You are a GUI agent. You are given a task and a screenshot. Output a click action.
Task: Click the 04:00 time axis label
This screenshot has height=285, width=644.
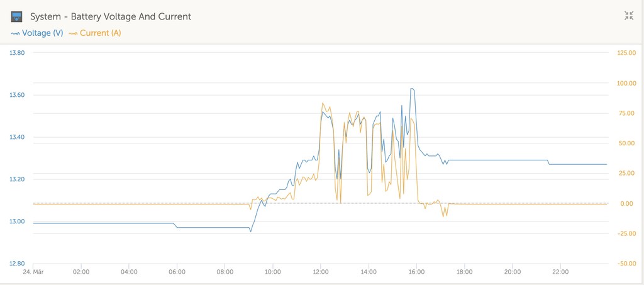click(129, 272)
